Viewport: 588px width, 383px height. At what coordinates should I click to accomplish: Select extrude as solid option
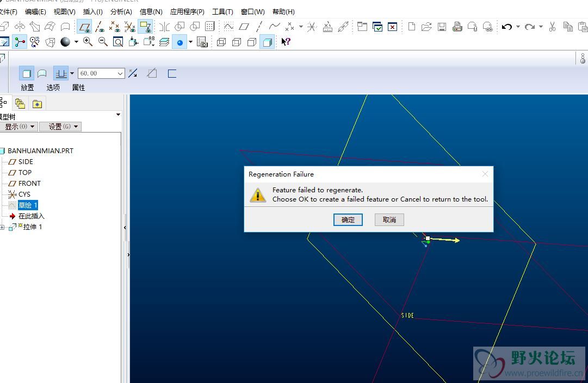coord(27,73)
